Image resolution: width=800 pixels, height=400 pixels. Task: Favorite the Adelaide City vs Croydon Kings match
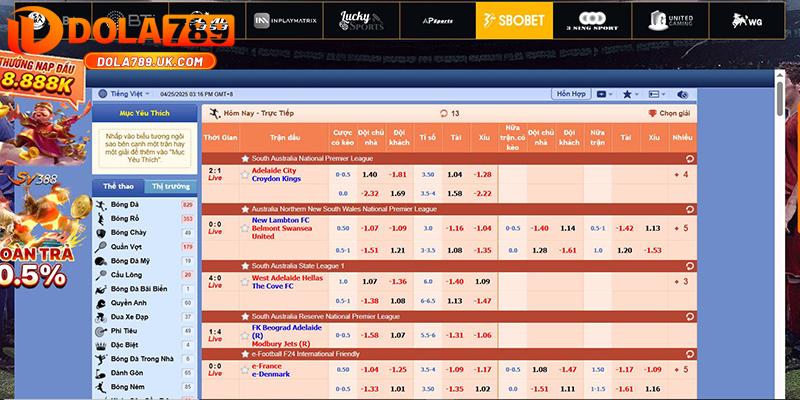[244, 174]
